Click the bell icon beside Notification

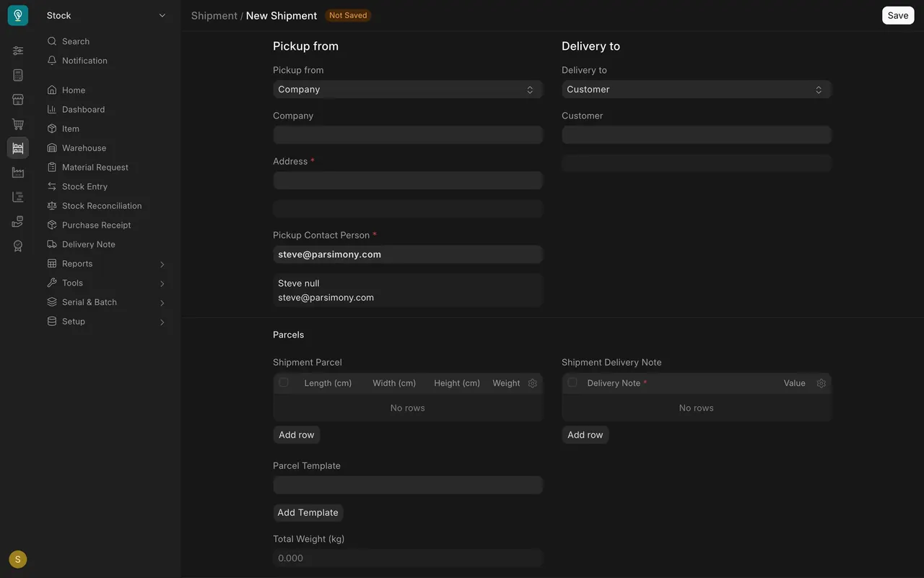point(52,61)
